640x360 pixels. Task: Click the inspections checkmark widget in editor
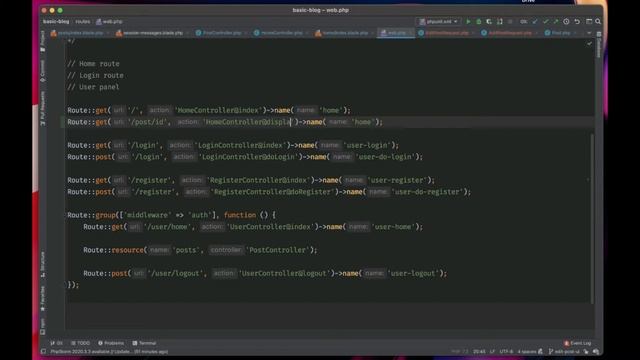589,43
